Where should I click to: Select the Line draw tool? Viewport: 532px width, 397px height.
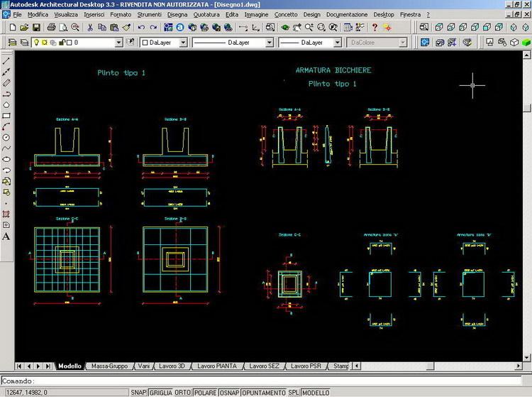tap(6, 60)
